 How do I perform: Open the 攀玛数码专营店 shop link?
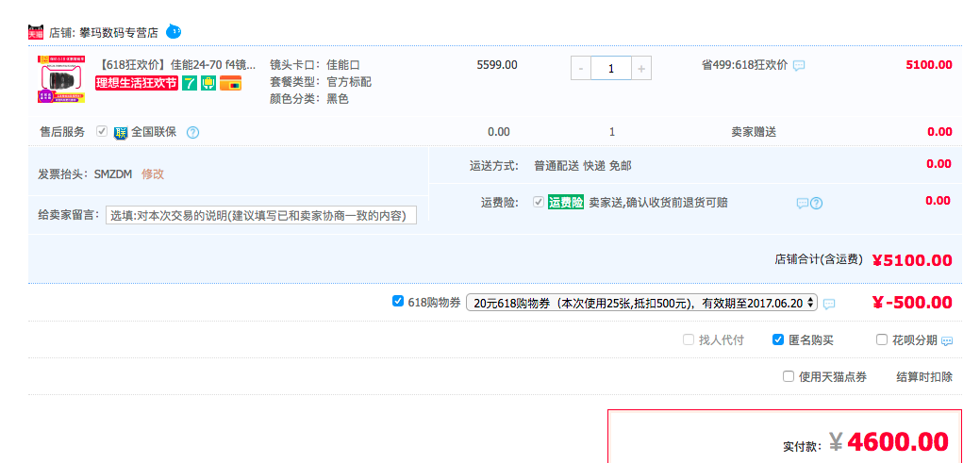[119, 32]
